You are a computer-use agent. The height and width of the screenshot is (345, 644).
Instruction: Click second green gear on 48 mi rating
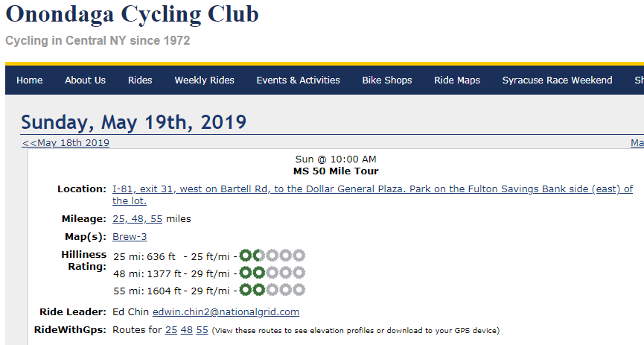pos(258,273)
